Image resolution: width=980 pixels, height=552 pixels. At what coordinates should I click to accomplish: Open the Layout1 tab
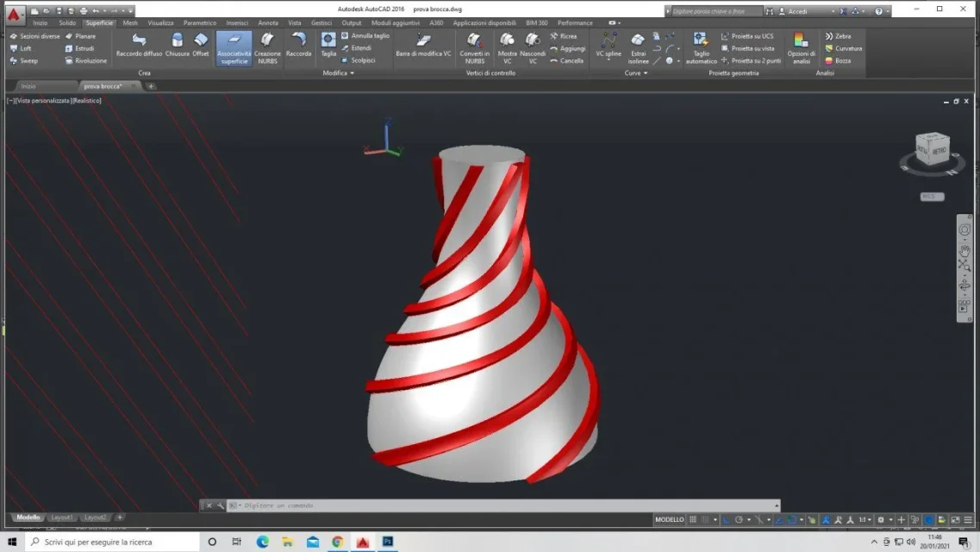pyautogui.click(x=62, y=517)
